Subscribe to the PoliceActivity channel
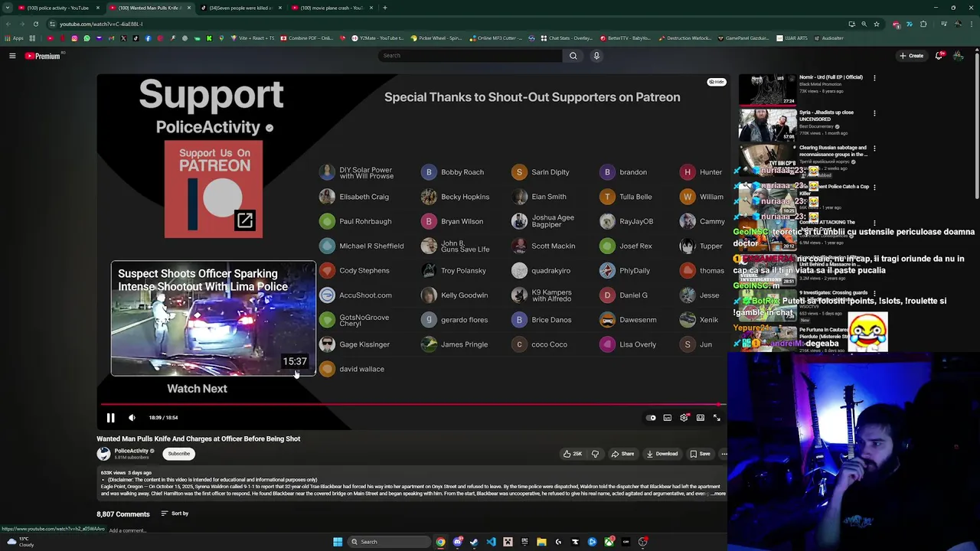The image size is (980, 551). (x=179, y=454)
